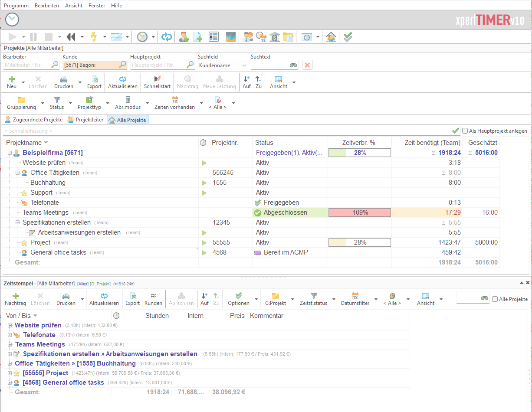Expand the Website prüfen timestamp group
This screenshot has width=532, height=412.
[x=10, y=325]
